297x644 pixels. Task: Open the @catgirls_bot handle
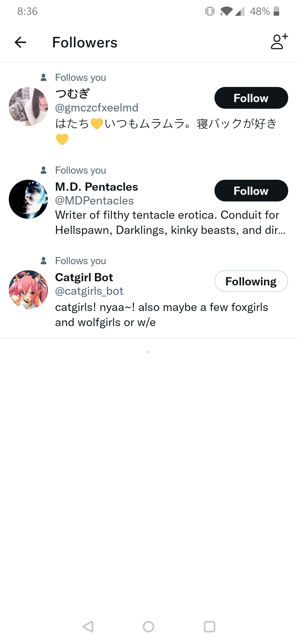(x=89, y=291)
